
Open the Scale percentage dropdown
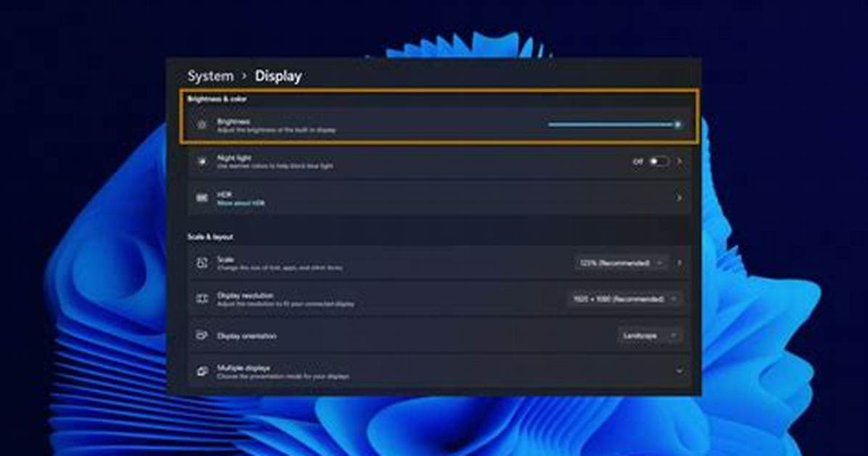(x=621, y=263)
